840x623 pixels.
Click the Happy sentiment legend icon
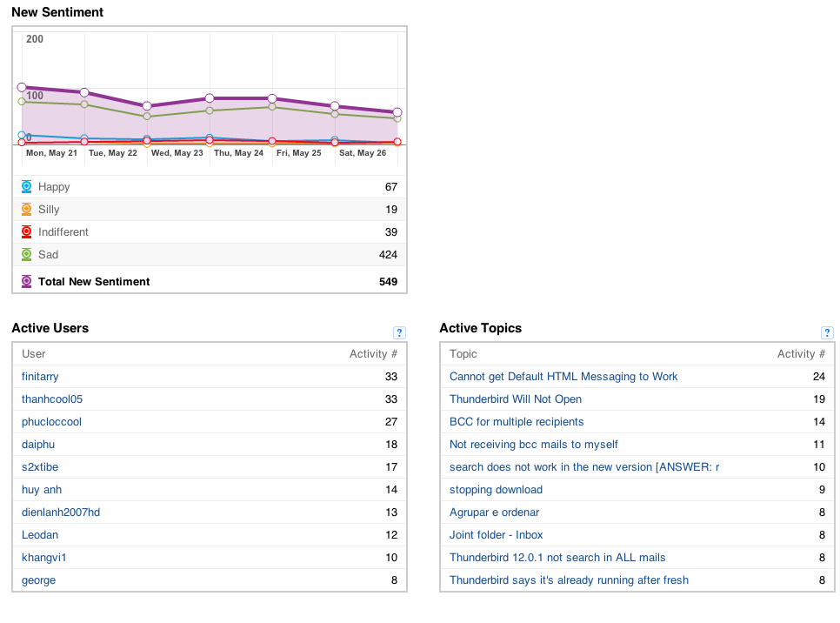[26, 186]
